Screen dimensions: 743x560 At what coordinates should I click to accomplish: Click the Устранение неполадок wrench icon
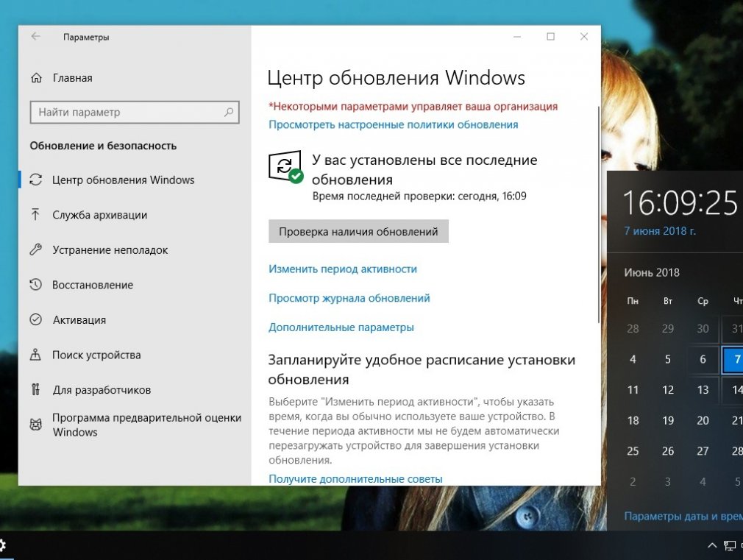tap(36, 249)
